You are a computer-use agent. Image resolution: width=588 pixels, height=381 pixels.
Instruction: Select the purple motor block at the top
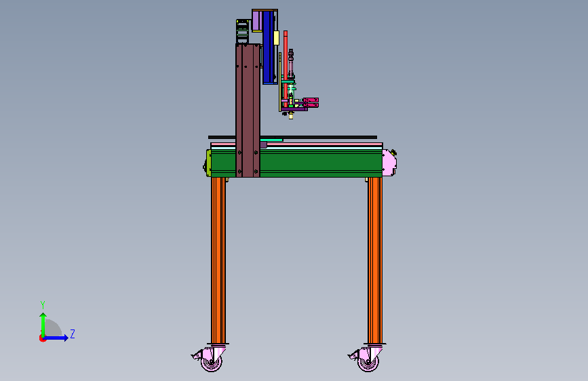coord(257,21)
